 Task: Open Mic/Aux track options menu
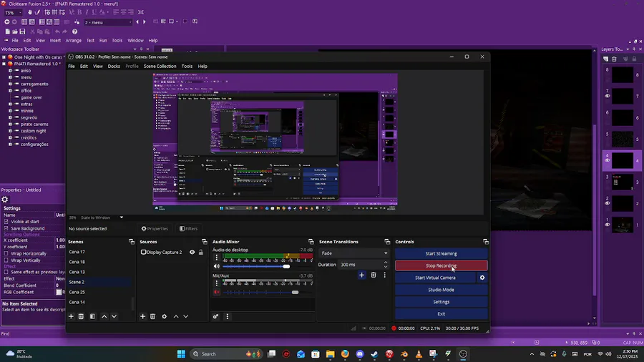[x=216, y=283]
